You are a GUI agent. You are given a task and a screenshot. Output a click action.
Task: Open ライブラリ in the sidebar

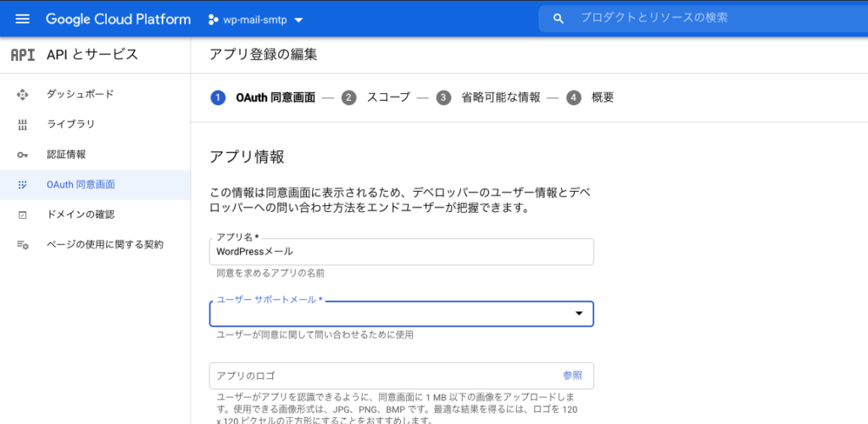click(x=70, y=125)
